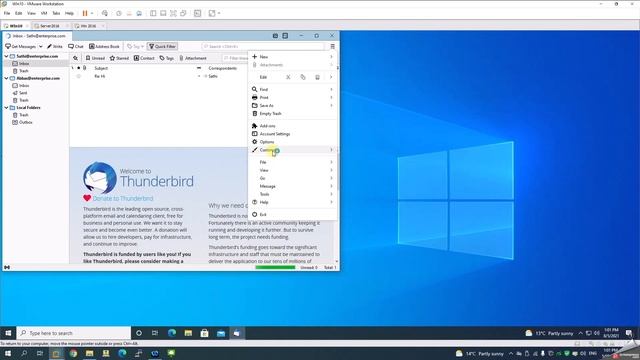Click Get Messages in Thunderbird toolbar
Screen dimensions: 640x360
pos(20,47)
